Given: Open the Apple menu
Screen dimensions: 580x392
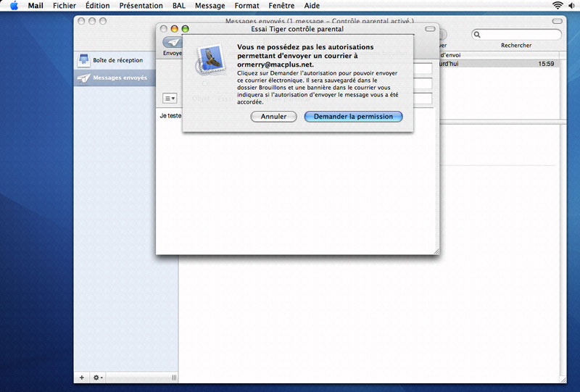Looking at the screenshot, I should (14, 6).
